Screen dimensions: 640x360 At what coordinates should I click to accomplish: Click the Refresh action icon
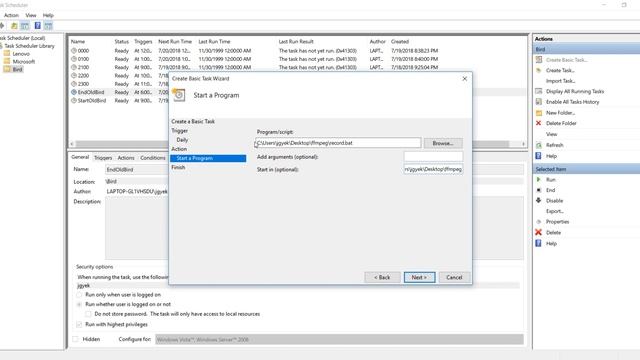coord(539,145)
